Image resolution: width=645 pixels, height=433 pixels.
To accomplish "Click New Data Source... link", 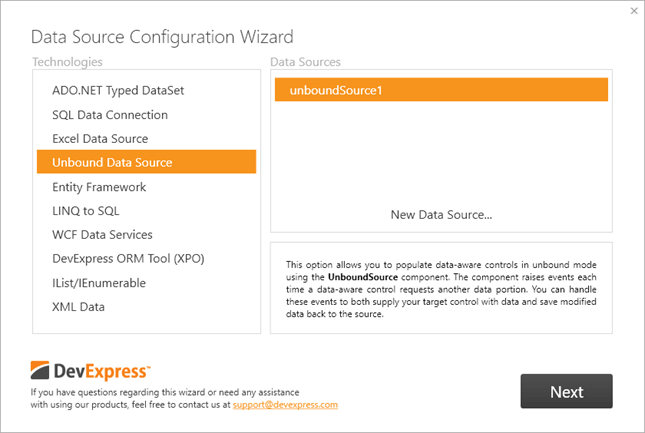I will 441,214.
